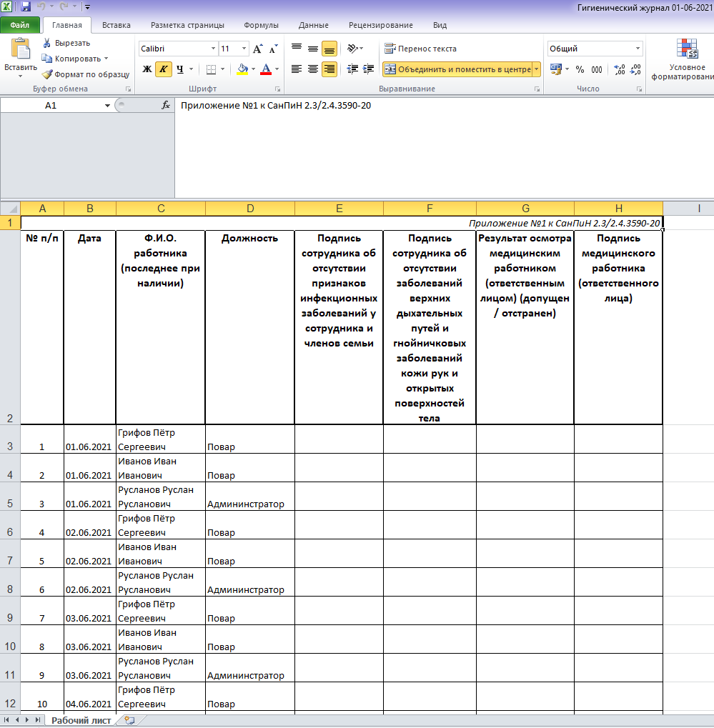This screenshot has width=714, height=728.
Task: Toggle align text right
Action: tap(329, 69)
